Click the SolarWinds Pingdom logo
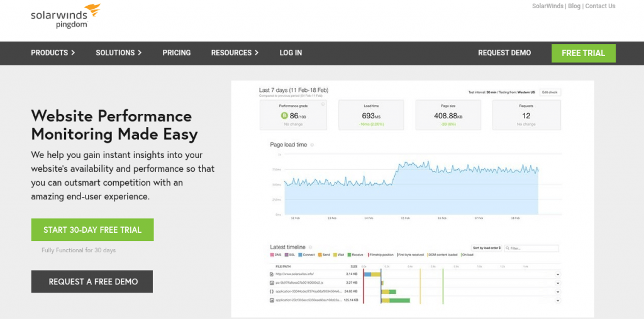 (x=65, y=16)
